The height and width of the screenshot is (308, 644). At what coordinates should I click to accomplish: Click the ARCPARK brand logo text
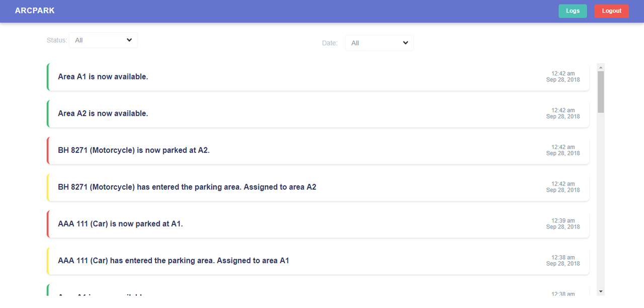35,11
